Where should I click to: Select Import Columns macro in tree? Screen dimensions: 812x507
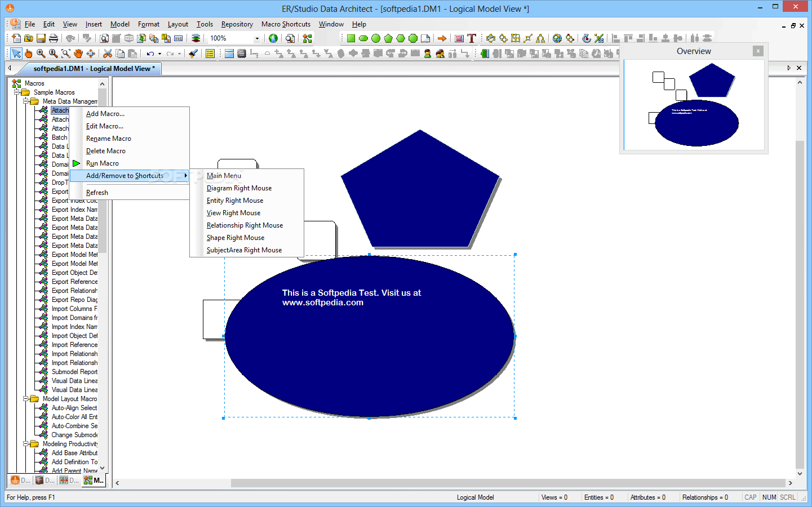(x=74, y=309)
